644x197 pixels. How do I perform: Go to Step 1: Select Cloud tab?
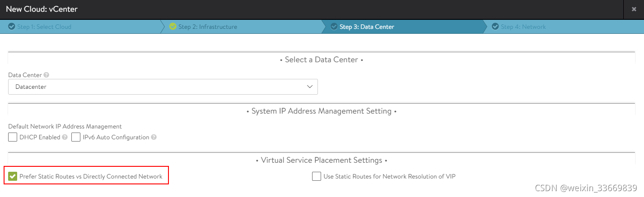44,27
